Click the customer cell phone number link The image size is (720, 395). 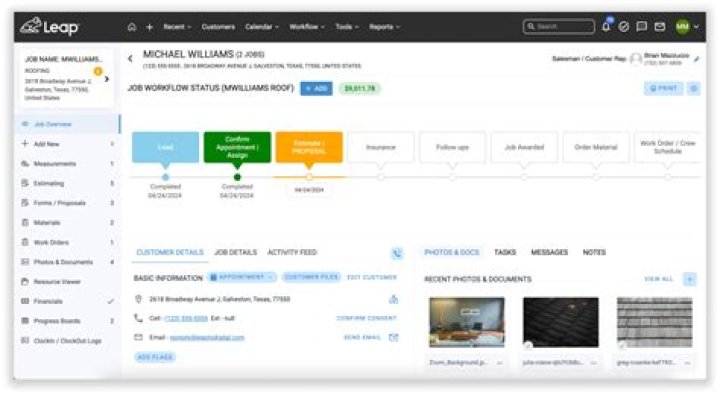186,318
